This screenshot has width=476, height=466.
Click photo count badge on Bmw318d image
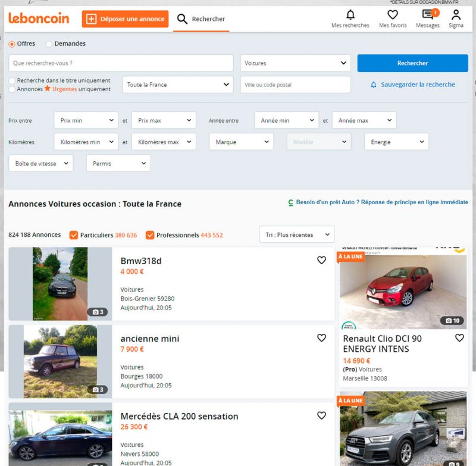point(98,312)
